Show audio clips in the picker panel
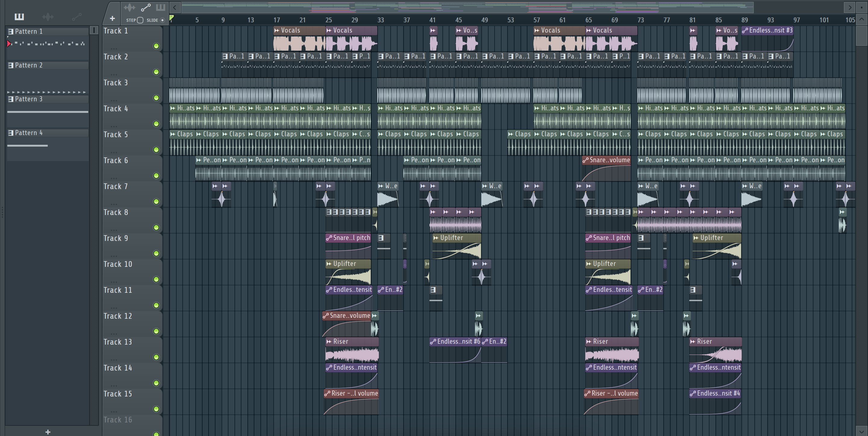 48,17
